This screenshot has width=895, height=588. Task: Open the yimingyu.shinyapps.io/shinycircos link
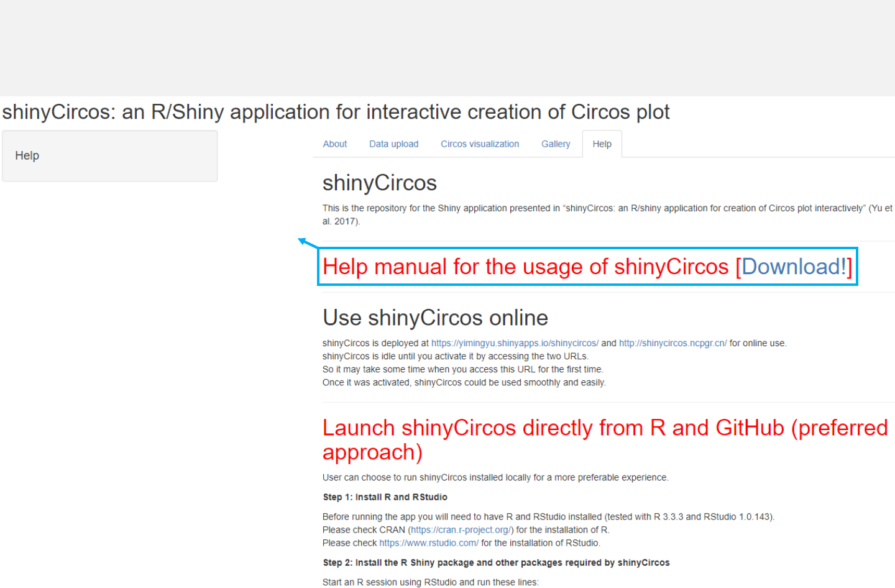(515, 343)
